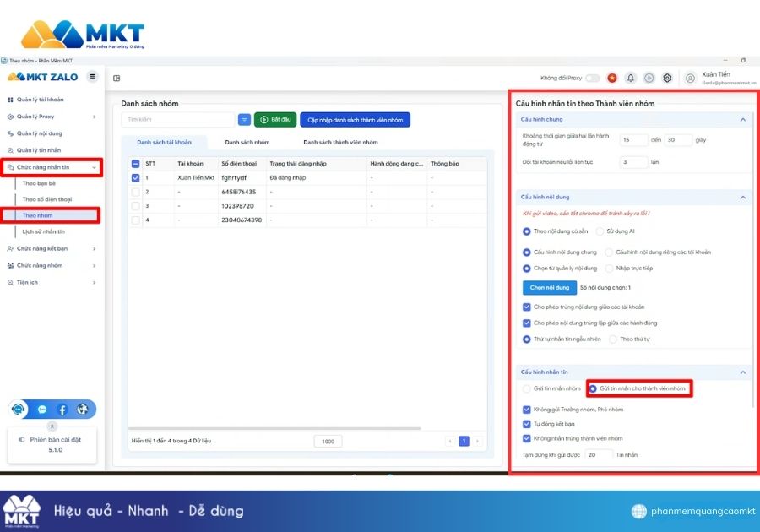Image resolution: width=760 pixels, height=532 pixels.
Task: Click the blue filter icon next to search
Action: (244, 120)
